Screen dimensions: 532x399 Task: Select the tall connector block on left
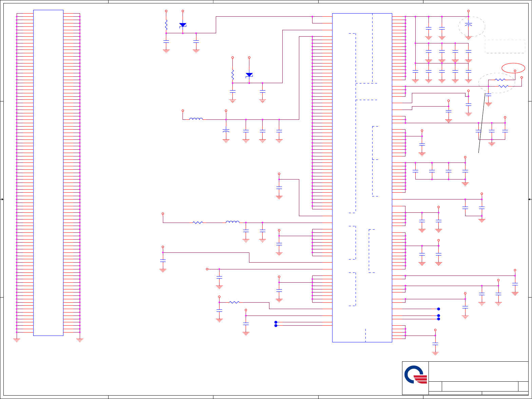coord(48,173)
